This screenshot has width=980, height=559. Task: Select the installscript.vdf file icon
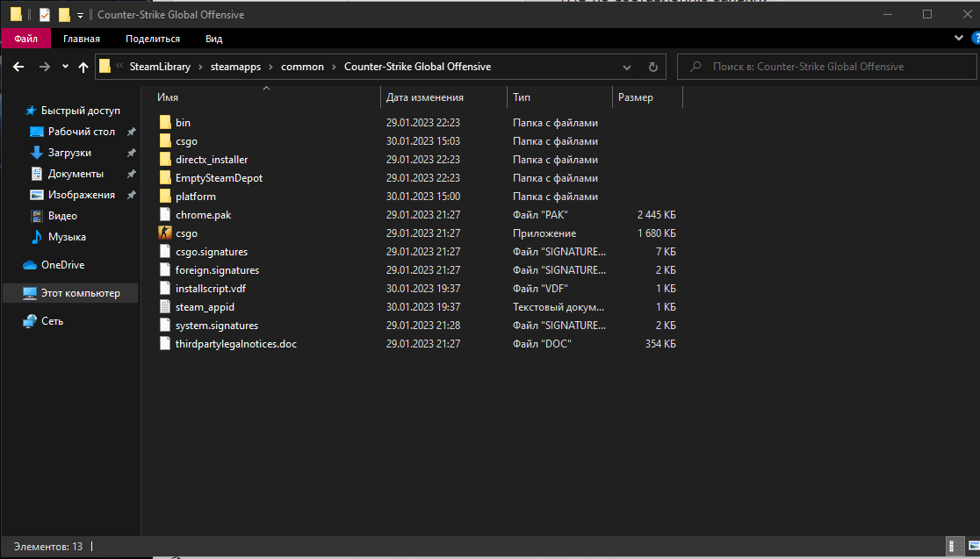[165, 289]
